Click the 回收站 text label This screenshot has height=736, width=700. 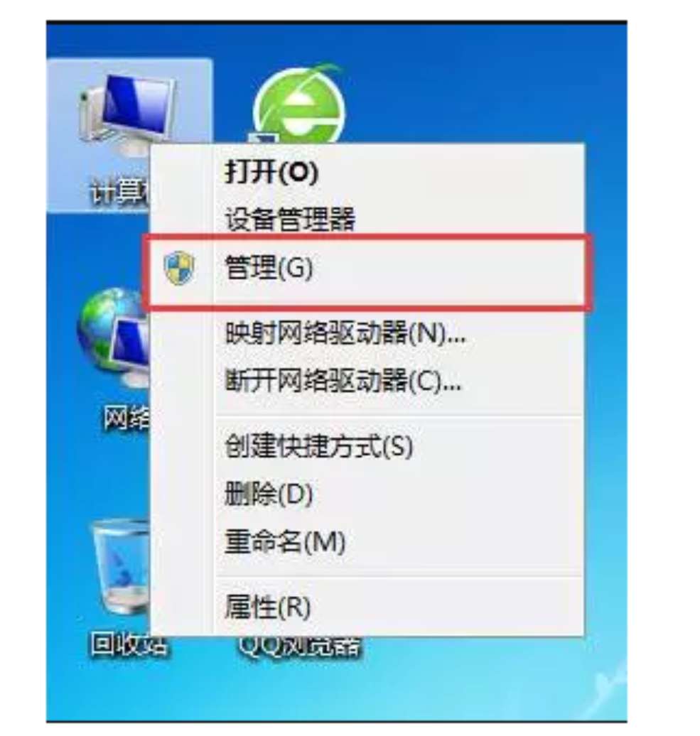coord(128,644)
